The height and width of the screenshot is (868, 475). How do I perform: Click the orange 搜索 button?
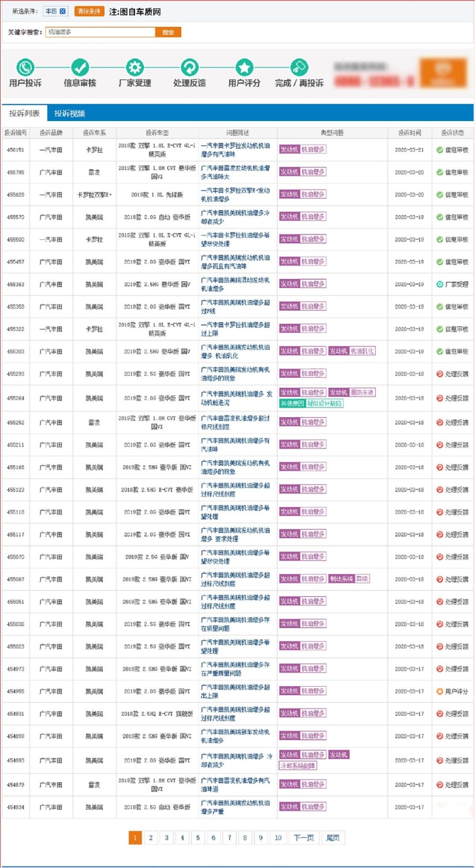point(168,32)
